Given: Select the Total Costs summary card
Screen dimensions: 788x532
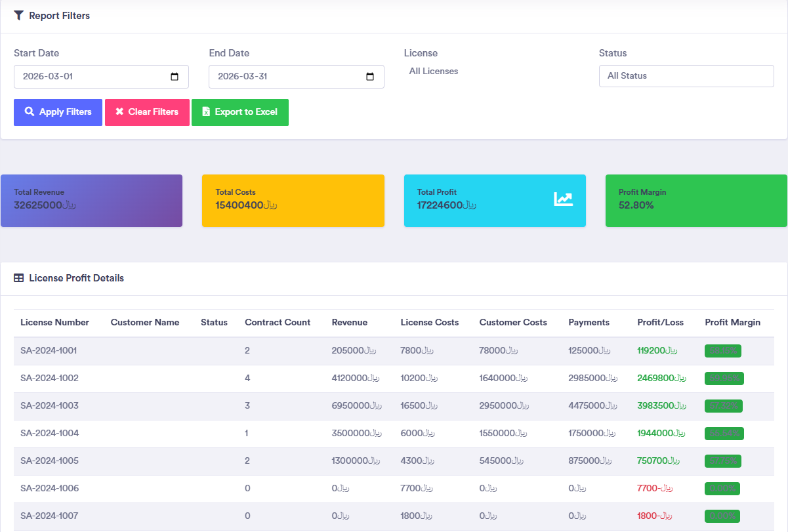Looking at the screenshot, I should [293, 201].
